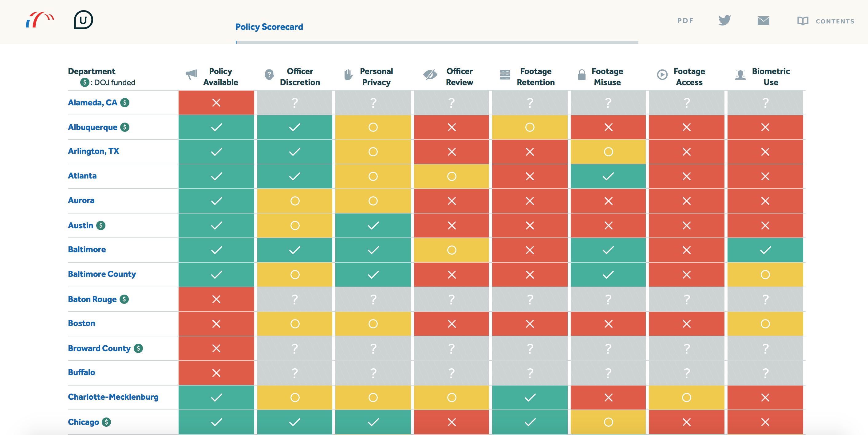868x435 pixels.
Task: Click the DOJ funded dollar badge beside Austin
Action: pyautogui.click(x=101, y=225)
